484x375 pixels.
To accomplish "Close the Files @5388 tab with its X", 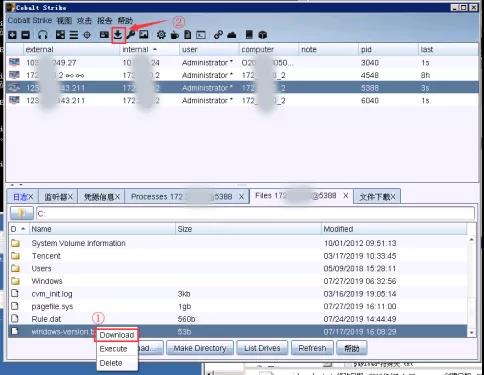I will click(346, 196).
